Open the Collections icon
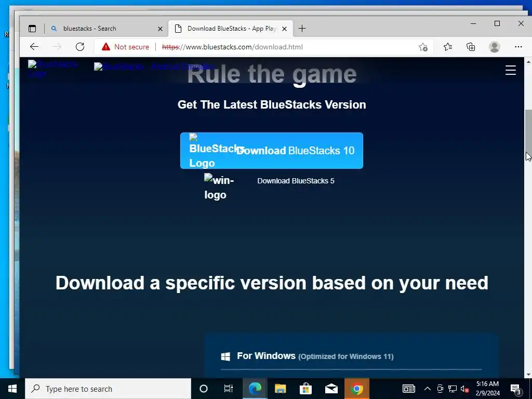 471,47
